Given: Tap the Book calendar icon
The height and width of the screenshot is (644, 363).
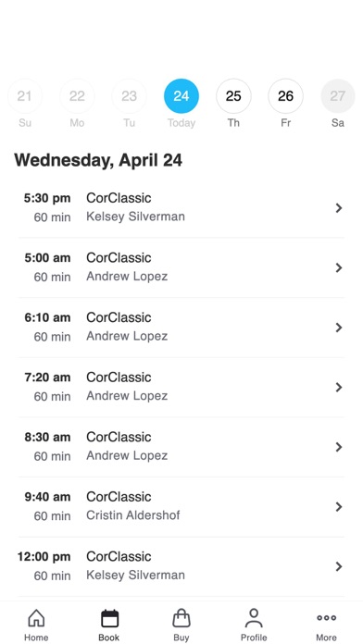Looking at the screenshot, I should pyautogui.click(x=109, y=618).
